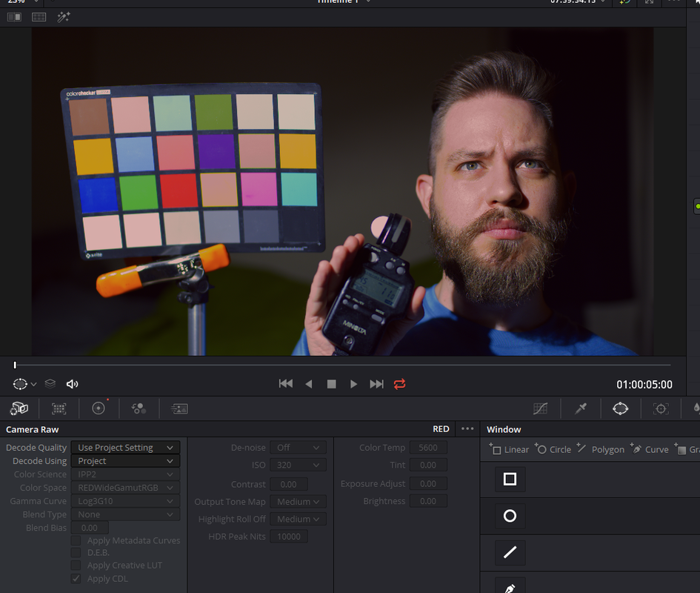Open the Curves palette icon
700x593 pixels.
tap(540, 408)
